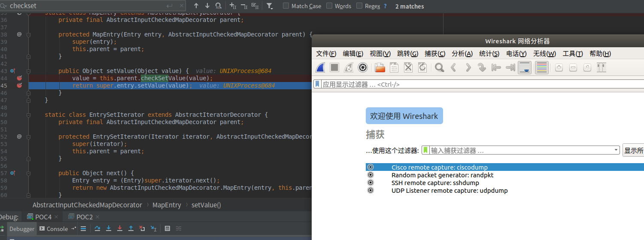Clear the search field with the X
This screenshot has width=644, height=240.
(x=181, y=6)
